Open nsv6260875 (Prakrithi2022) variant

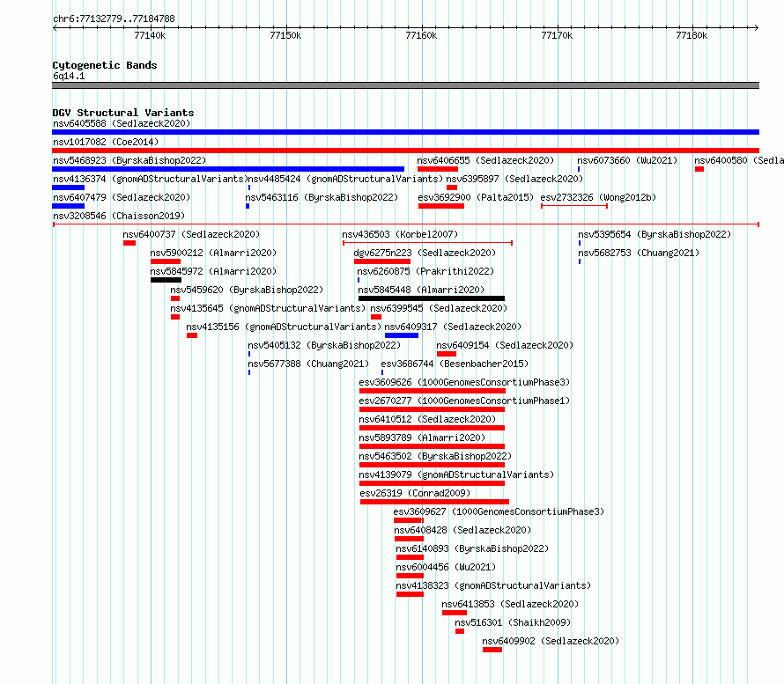425,271
